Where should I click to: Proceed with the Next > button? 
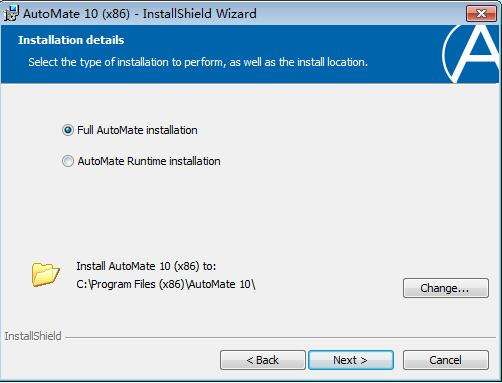tap(351, 360)
